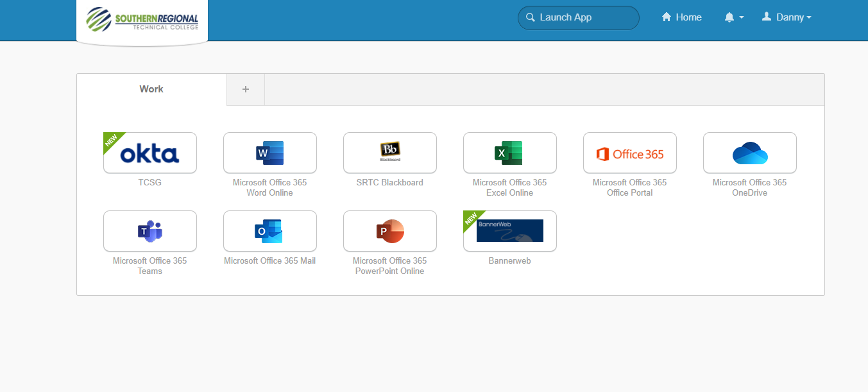This screenshot has width=868, height=392.
Task: Click the 'TCSG' label text
Action: click(x=150, y=182)
